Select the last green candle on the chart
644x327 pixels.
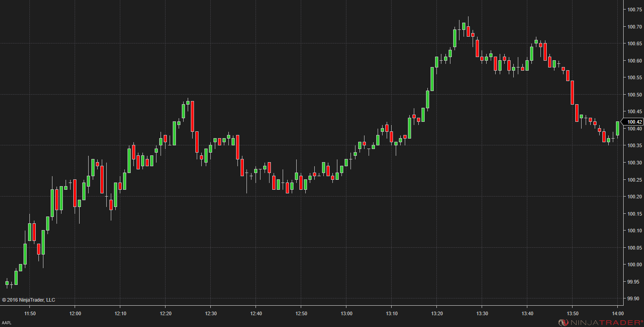[617, 128]
